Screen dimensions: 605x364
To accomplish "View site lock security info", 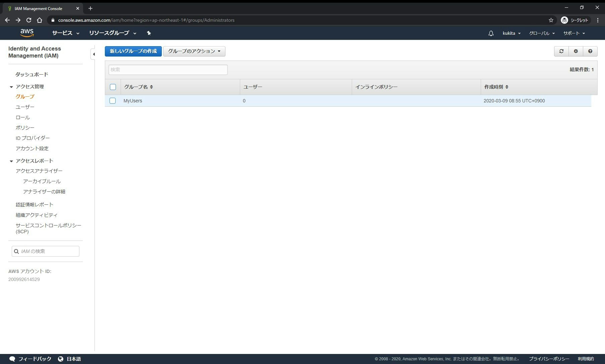I will 53,20.
